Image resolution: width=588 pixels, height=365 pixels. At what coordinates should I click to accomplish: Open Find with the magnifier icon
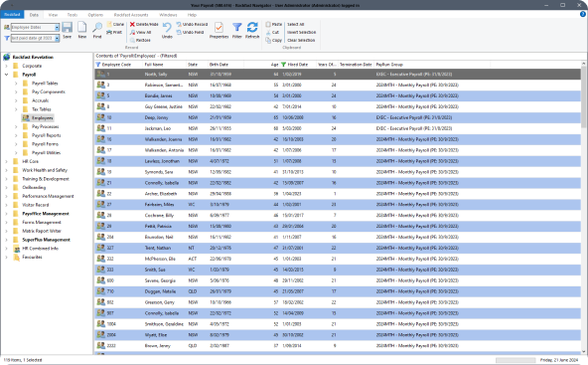pyautogui.click(x=97, y=28)
